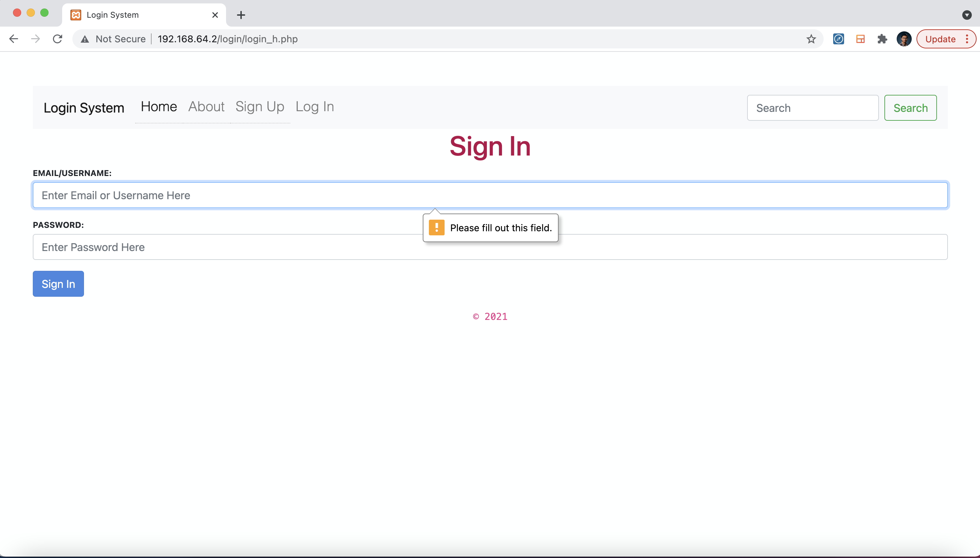Submit with the blue Sign In button
The width and height of the screenshot is (980, 558).
click(x=58, y=284)
